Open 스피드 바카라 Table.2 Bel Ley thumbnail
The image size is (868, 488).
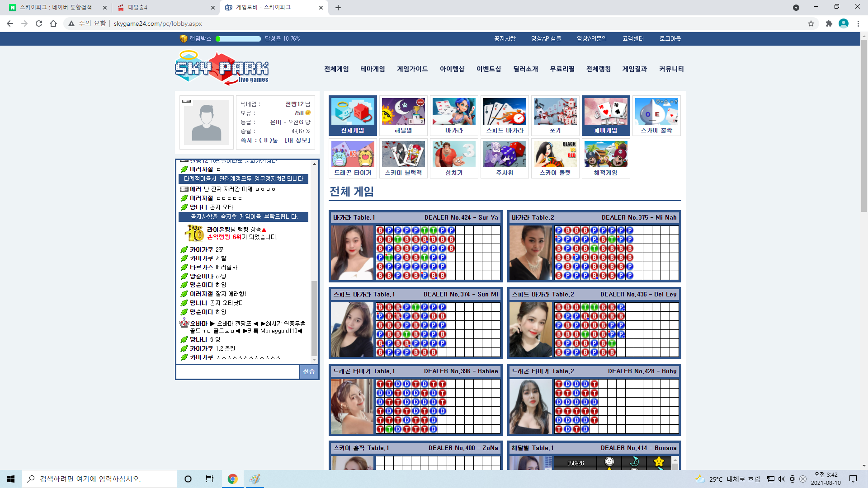pos(531,330)
